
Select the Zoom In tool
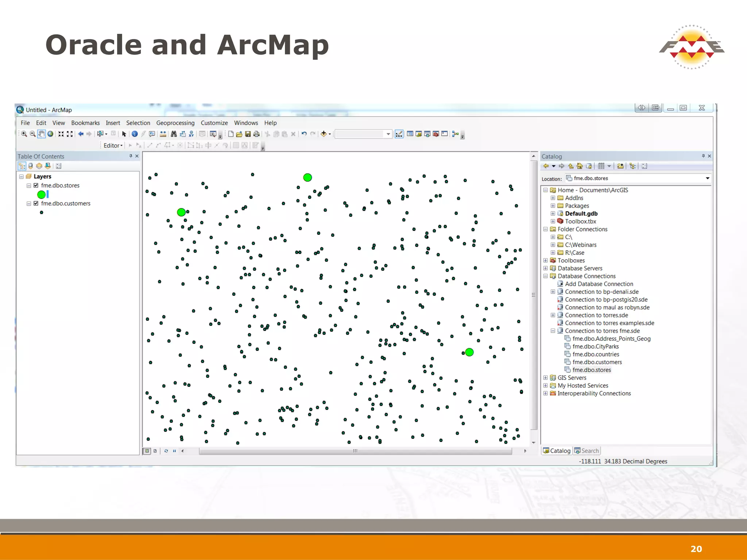[x=24, y=134]
